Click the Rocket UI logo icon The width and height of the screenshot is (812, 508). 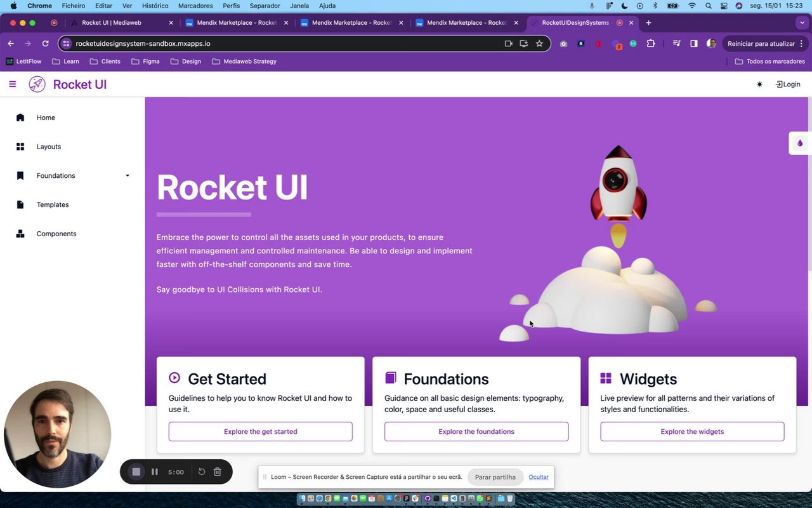pos(37,84)
